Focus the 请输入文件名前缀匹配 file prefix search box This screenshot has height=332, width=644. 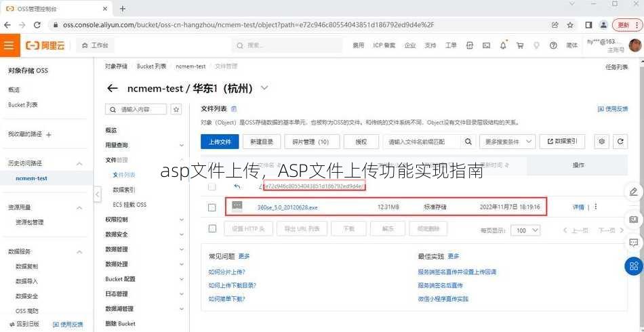click(x=422, y=142)
